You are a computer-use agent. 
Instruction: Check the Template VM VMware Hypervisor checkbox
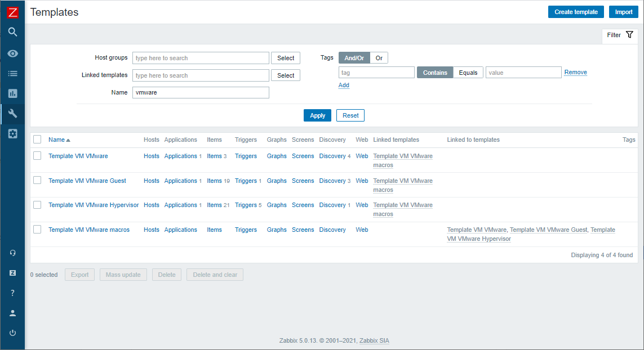click(x=37, y=205)
